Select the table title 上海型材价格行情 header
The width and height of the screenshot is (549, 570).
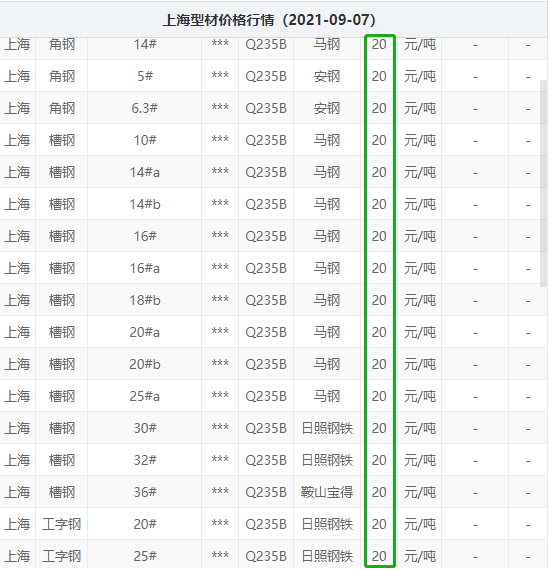(269, 20)
